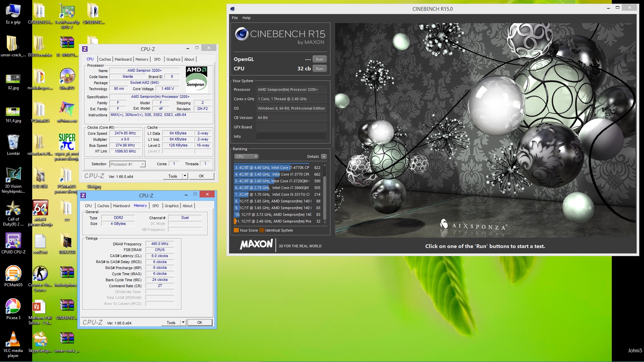Click the DRAM Frequency 495.0 MHz value
Screen dimensions: 644x362
click(160, 244)
